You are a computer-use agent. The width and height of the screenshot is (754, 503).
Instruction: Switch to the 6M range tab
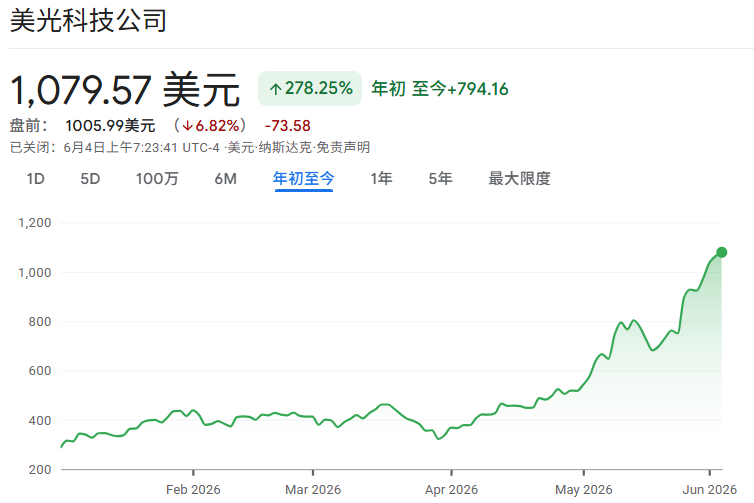click(x=226, y=179)
